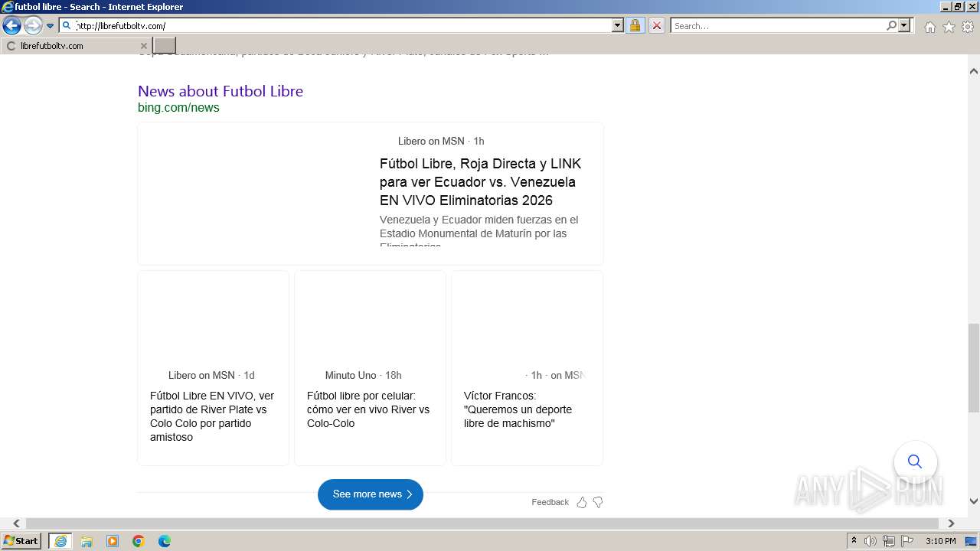Open File Explorer folder taskbar icon
This screenshot has width=980, height=551.
point(87,541)
